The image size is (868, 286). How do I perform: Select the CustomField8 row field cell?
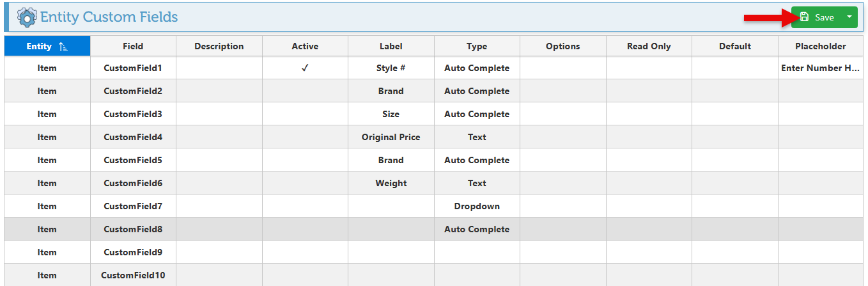coord(133,229)
